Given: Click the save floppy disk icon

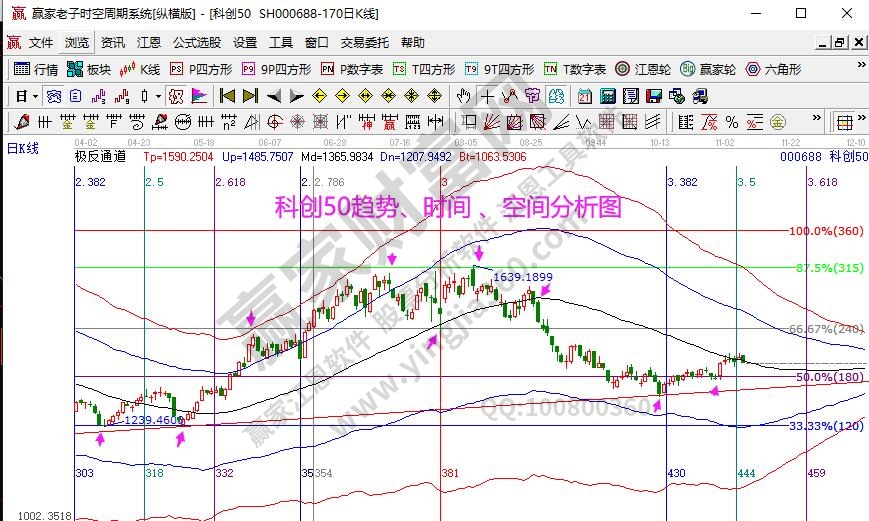Looking at the screenshot, I should [x=654, y=96].
